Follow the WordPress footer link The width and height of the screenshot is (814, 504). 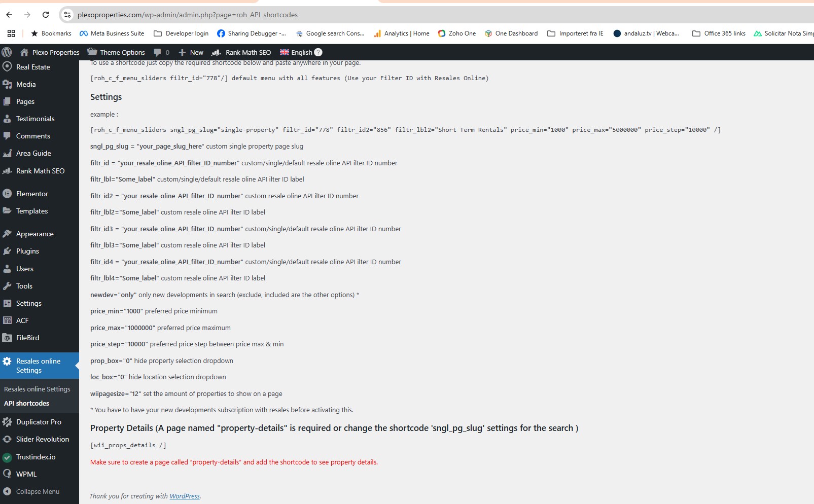click(x=185, y=496)
